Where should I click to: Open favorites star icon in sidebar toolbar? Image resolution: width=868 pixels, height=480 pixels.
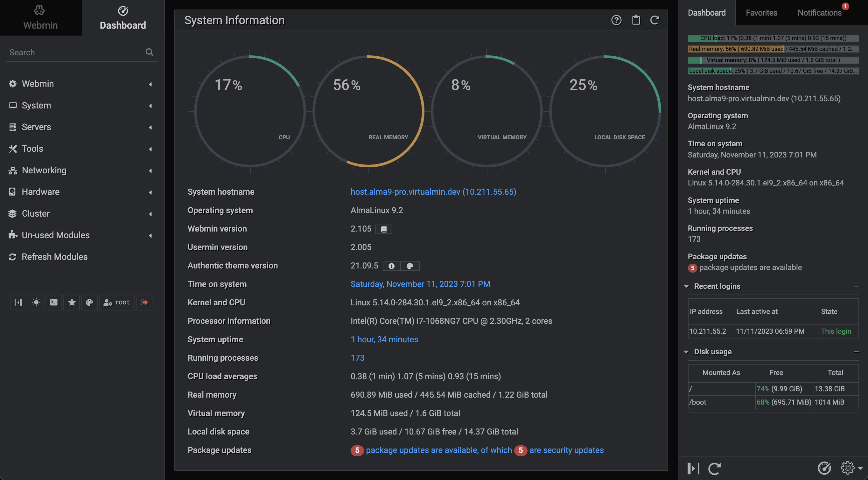click(72, 302)
